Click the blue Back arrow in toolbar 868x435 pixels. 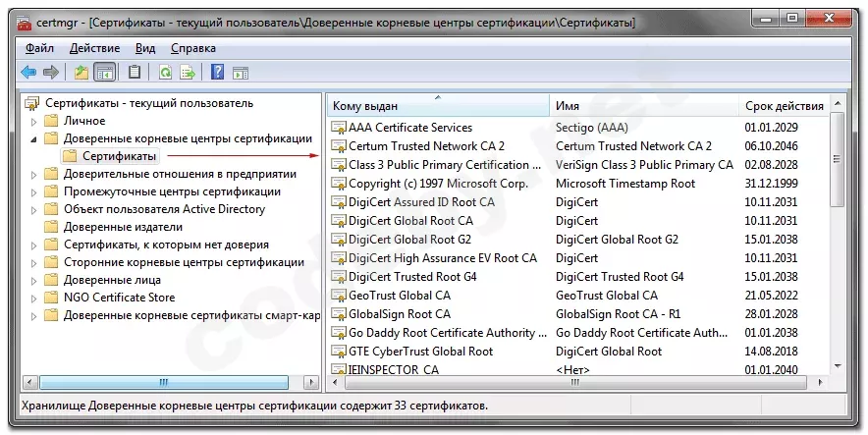28,72
